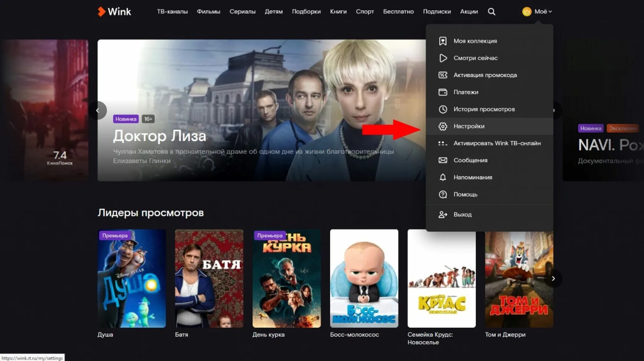Select История просмотров menu entry

(x=489, y=109)
